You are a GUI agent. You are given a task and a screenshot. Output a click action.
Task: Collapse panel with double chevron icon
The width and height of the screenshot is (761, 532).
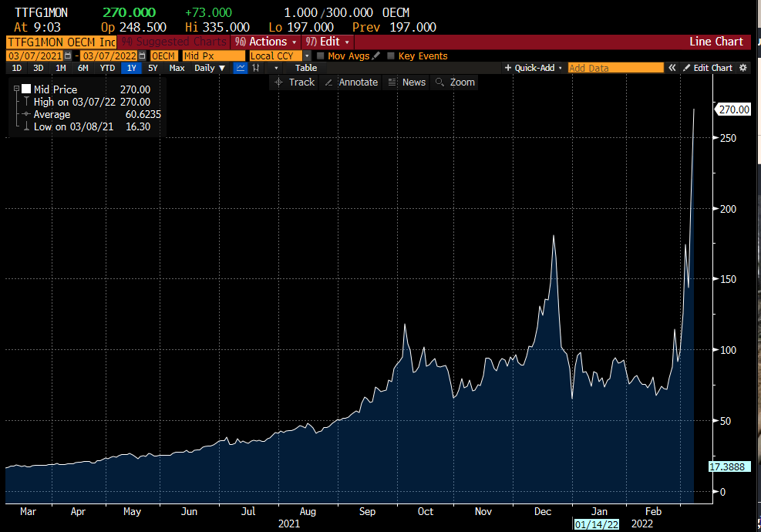(672, 68)
